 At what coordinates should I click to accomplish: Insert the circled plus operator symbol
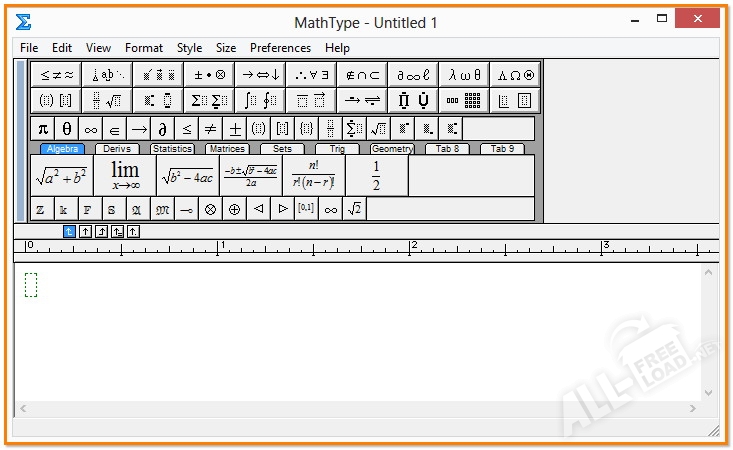[x=234, y=209]
